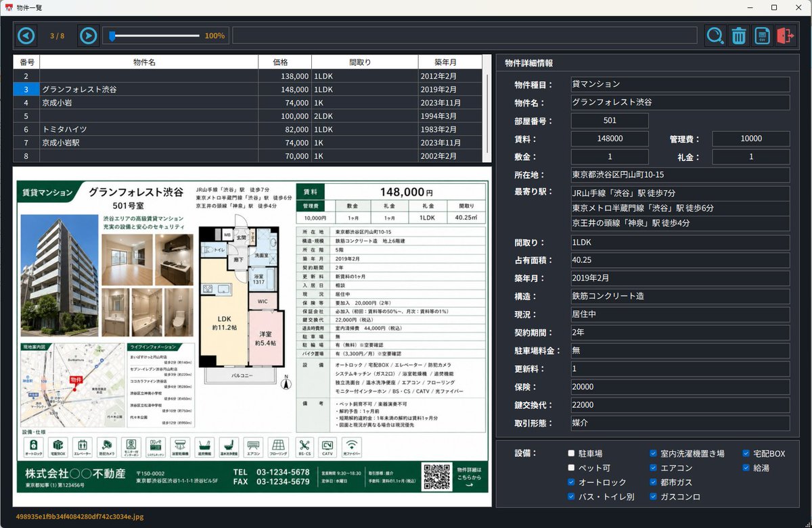Click the 敷金 input field
The height and width of the screenshot is (528, 812).
point(610,157)
